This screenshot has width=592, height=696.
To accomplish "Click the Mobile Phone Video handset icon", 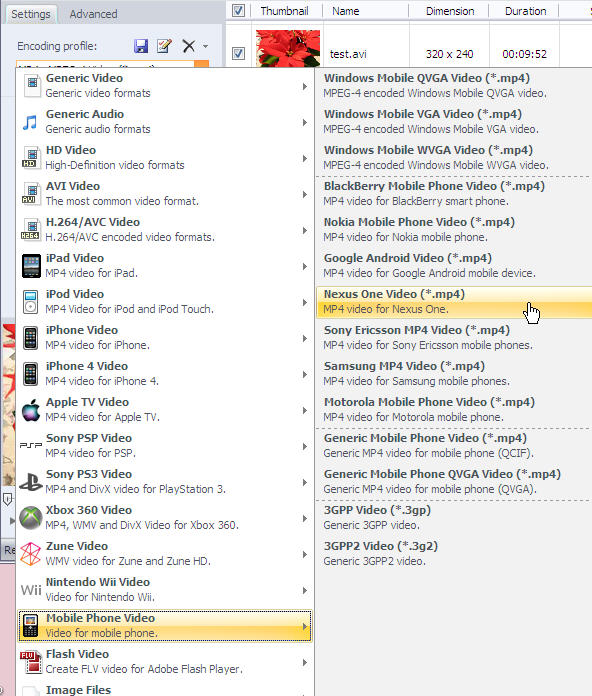I will click(31, 626).
